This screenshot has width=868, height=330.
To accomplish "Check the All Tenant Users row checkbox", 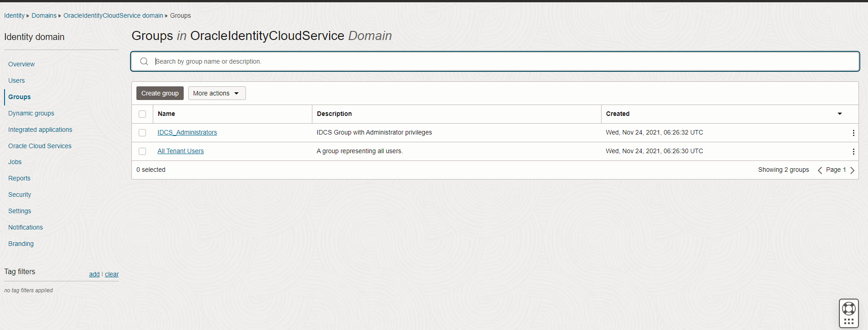I will point(142,151).
